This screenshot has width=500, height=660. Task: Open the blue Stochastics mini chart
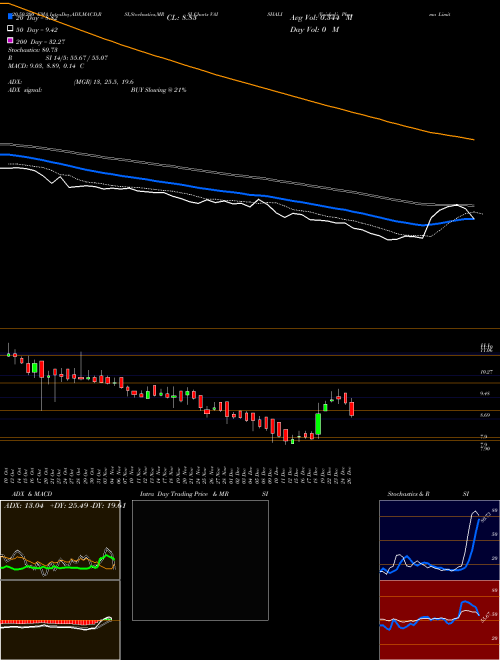click(x=440, y=540)
